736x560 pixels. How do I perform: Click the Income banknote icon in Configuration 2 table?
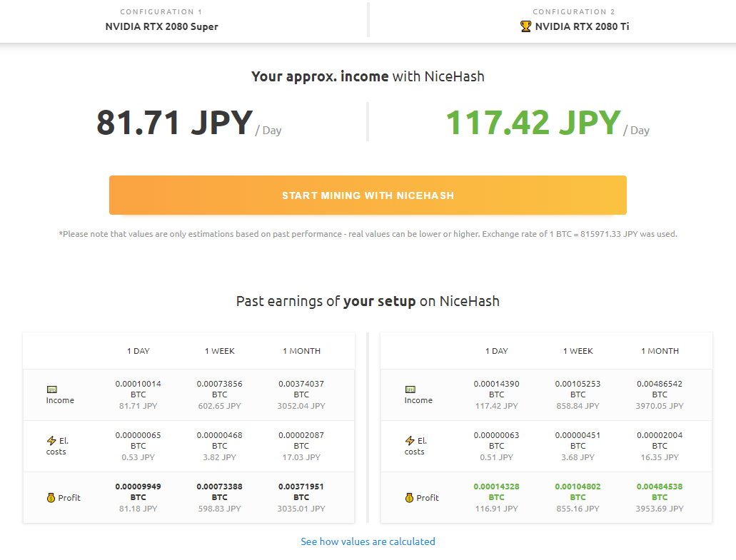[x=410, y=390]
